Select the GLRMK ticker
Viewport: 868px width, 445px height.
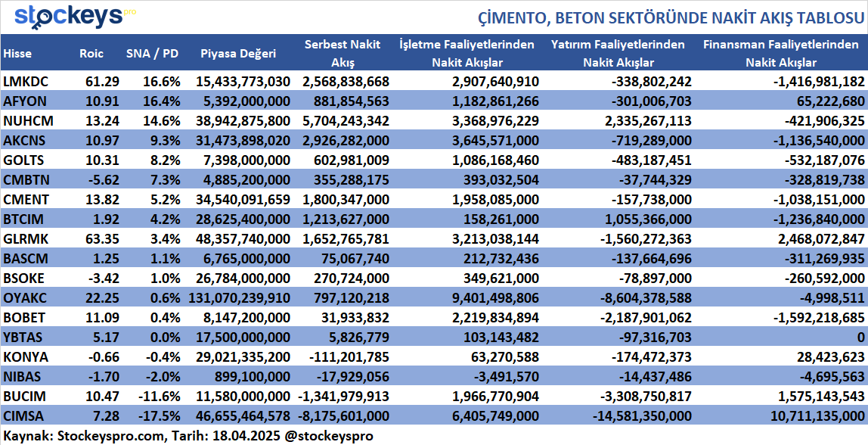(x=25, y=238)
